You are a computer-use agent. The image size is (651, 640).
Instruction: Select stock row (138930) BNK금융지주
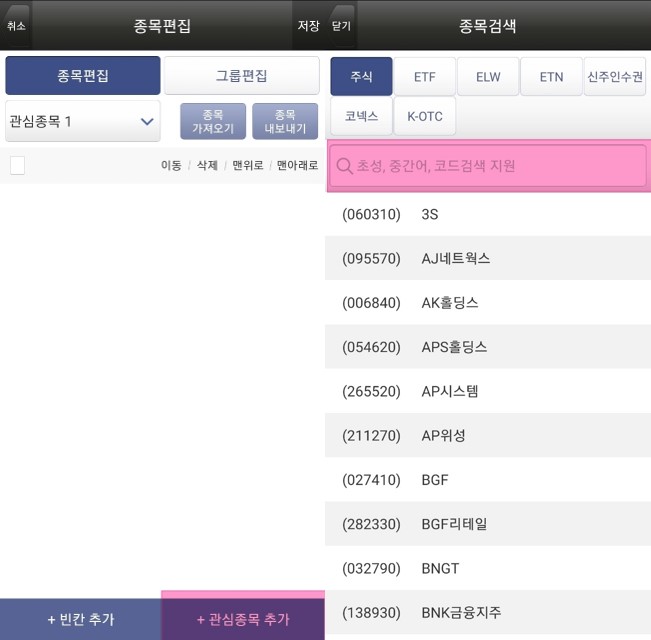[488, 612]
